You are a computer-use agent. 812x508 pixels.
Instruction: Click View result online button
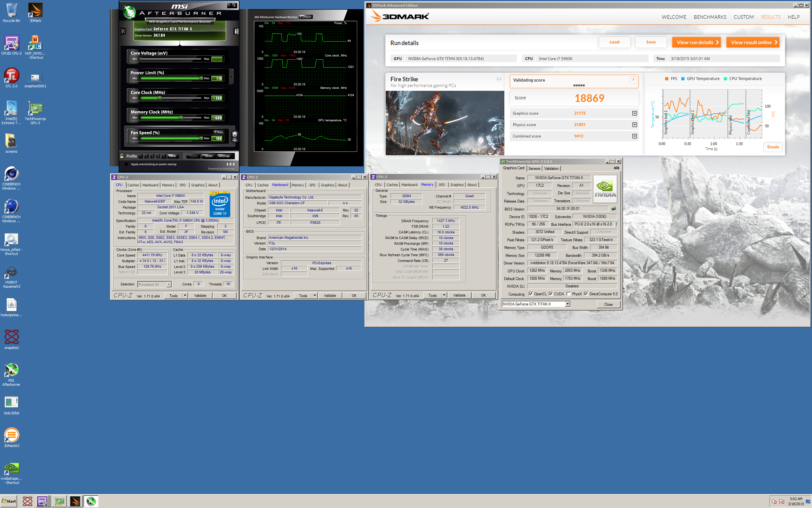pyautogui.click(x=753, y=42)
